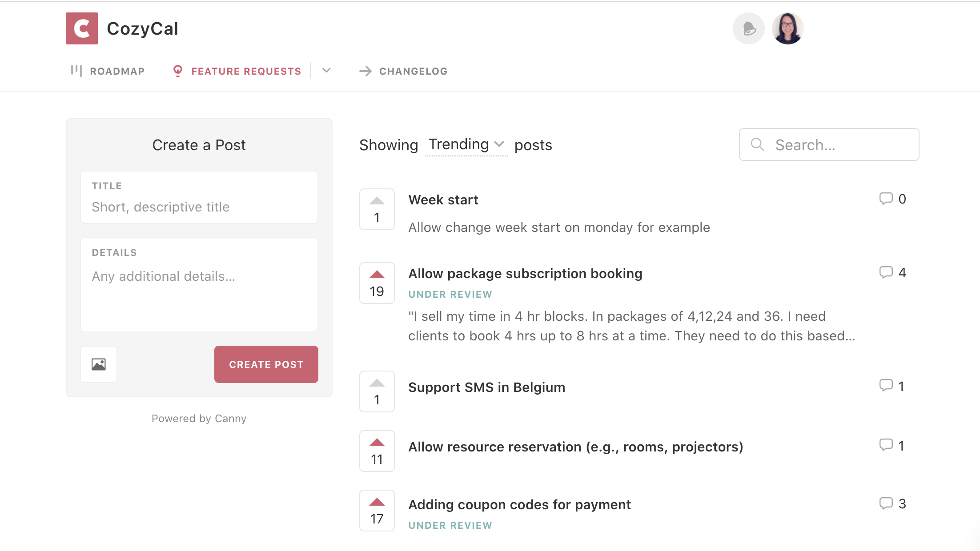Screen dimensions: 980x551
Task: Open the notifications bell
Action: pyautogui.click(x=749, y=28)
